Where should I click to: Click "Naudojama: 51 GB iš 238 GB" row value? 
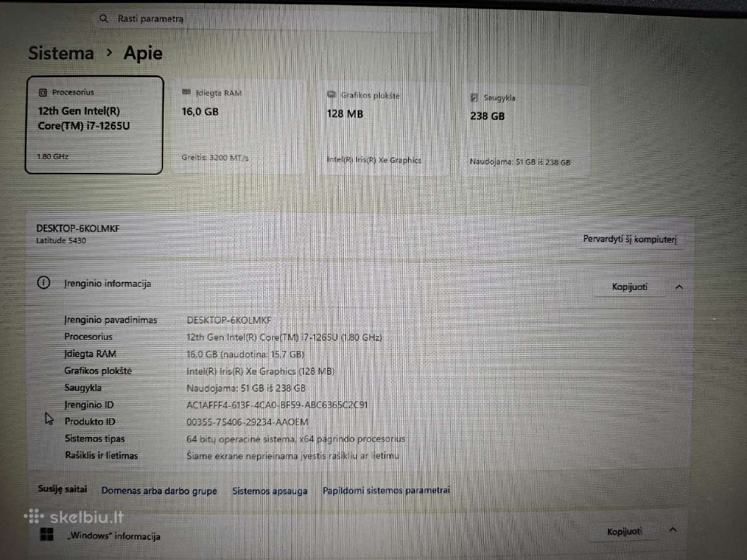click(x=247, y=388)
